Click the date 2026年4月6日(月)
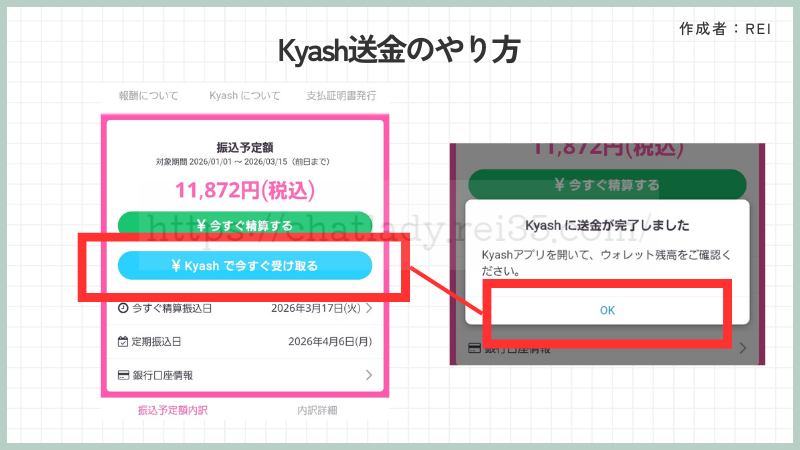The image size is (800, 450). click(330, 341)
